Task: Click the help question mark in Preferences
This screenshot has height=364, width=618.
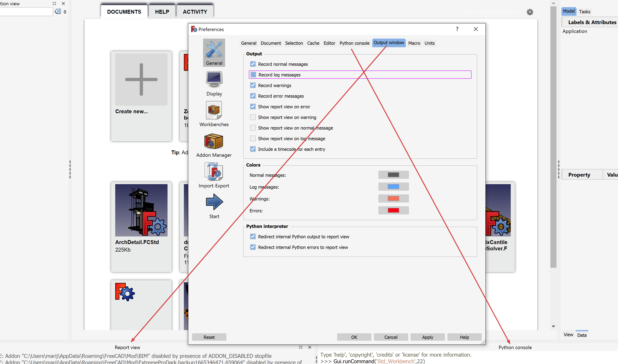Action: (457, 29)
